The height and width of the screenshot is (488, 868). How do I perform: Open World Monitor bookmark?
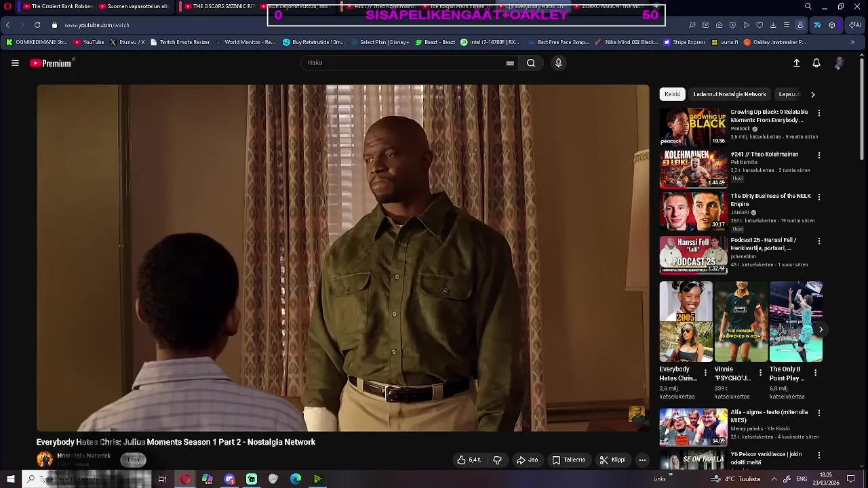click(x=245, y=42)
